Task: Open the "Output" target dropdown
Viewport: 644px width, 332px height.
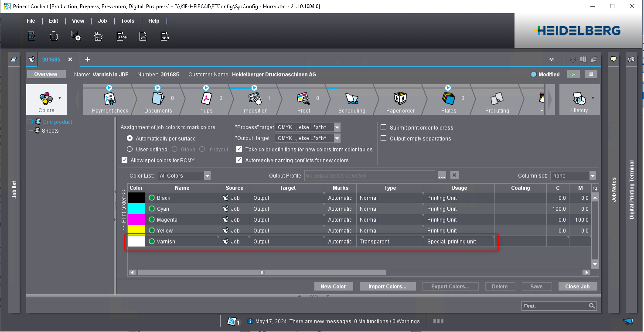Action: [x=337, y=138]
